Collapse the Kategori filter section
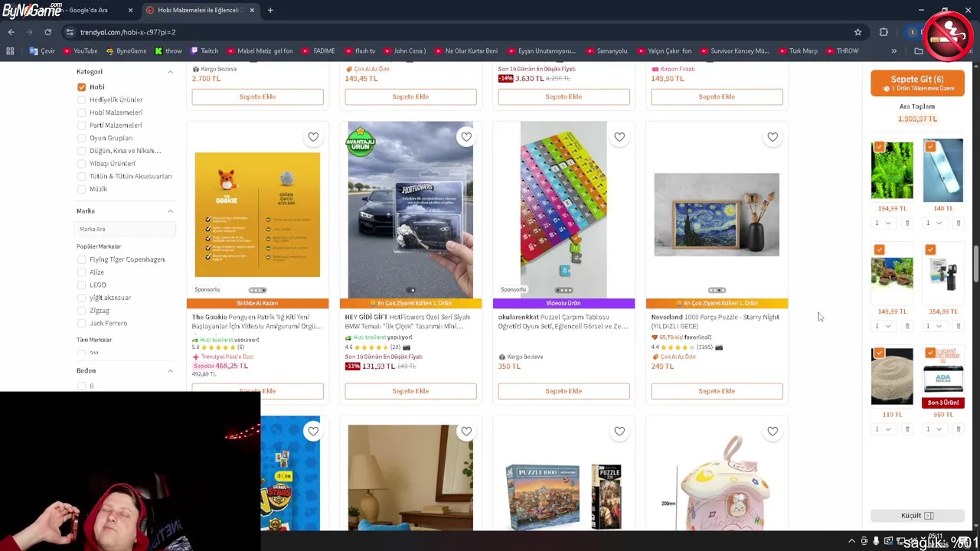Viewport: 980px width, 551px height. [170, 72]
